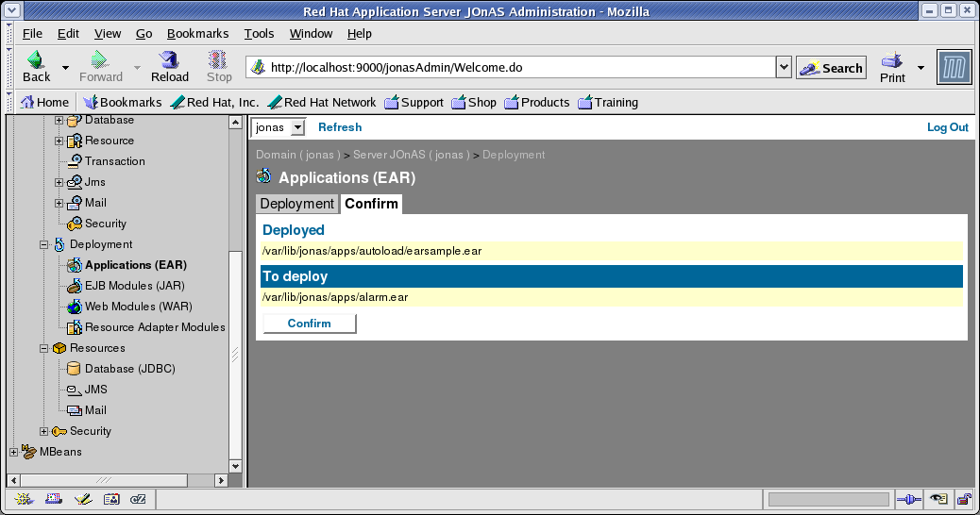Open the Print options dropdown arrow

pos(921,67)
